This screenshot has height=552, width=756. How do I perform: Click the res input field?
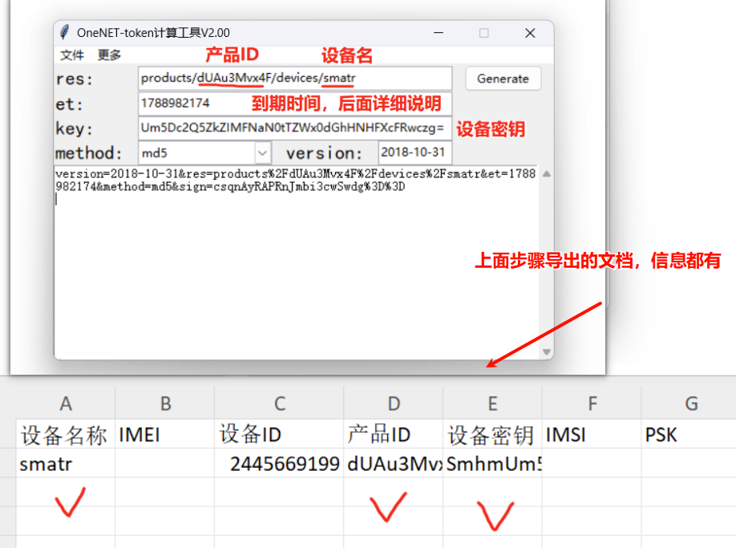pos(295,78)
